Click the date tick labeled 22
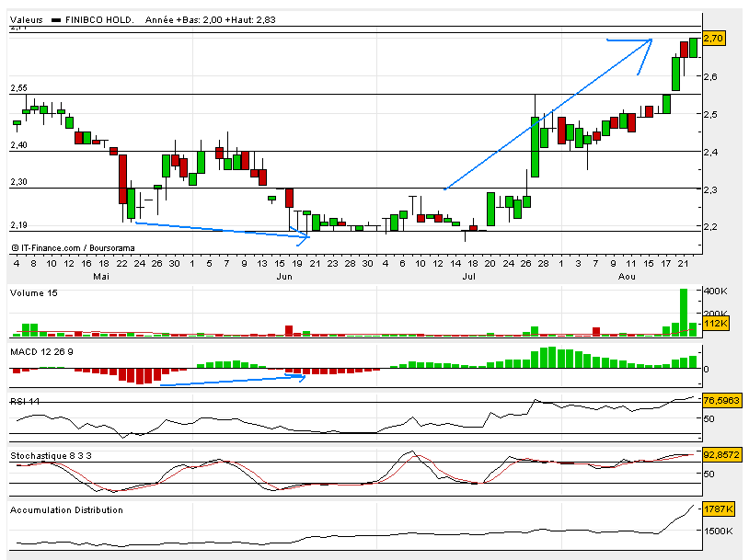Image resolution: width=749 pixels, height=560 pixels. pos(121,264)
